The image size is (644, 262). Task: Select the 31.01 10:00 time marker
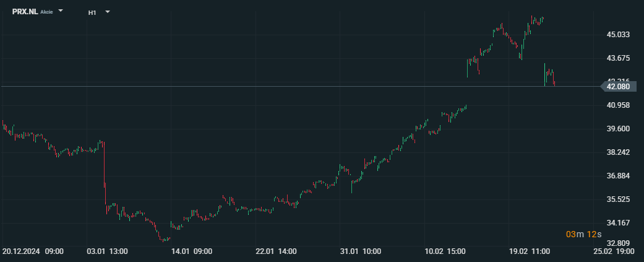point(360,251)
